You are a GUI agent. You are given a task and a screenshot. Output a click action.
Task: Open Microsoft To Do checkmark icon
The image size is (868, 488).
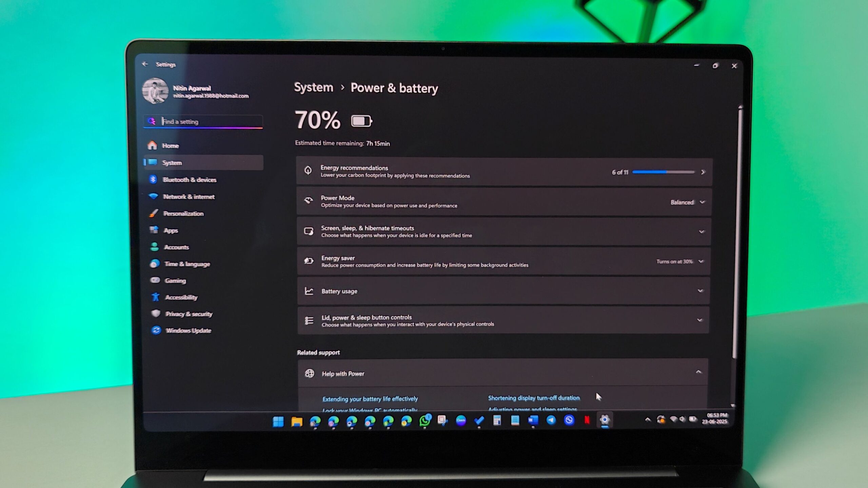click(479, 421)
